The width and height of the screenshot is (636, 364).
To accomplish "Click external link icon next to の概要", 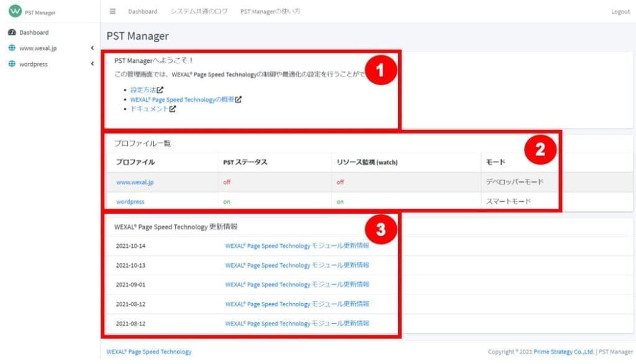I will click(238, 99).
